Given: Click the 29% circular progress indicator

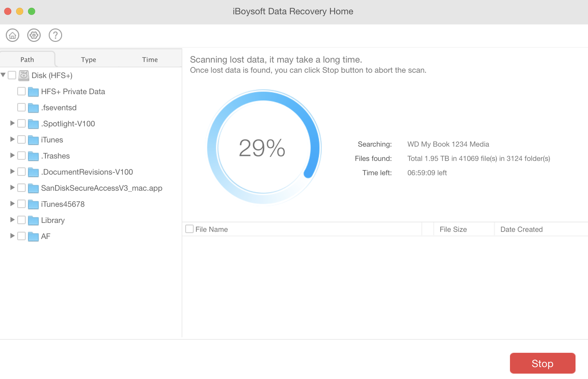Looking at the screenshot, I should tap(263, 147).
